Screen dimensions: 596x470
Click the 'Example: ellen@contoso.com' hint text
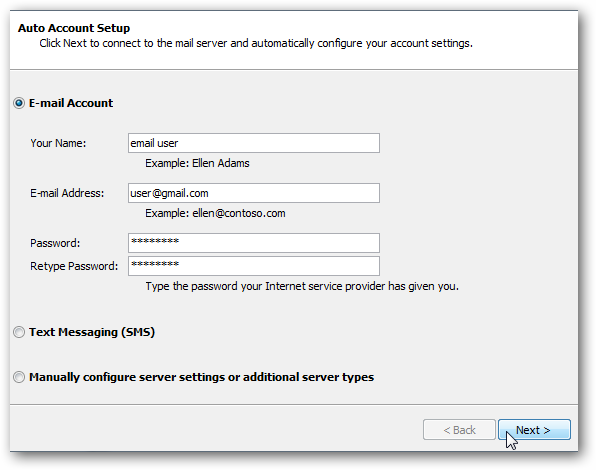pyautogui.click(x=215, y=214)
